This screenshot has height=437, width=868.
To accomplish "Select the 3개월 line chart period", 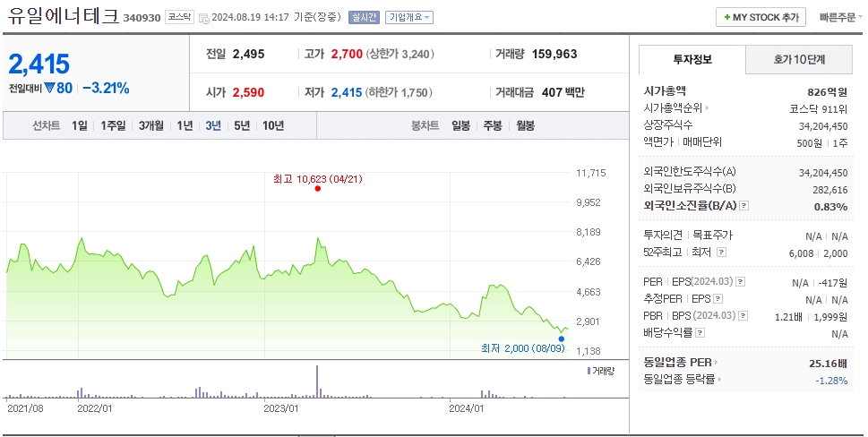I will pyautogui.click(x=151, y=125).
